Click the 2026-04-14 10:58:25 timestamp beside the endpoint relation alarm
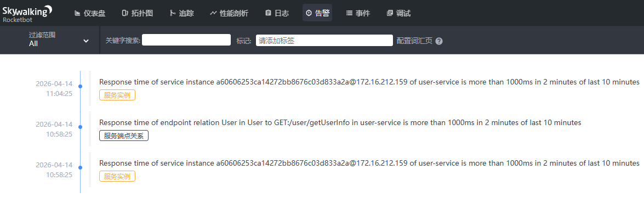The image size is (644, 220). coord(54,129)
